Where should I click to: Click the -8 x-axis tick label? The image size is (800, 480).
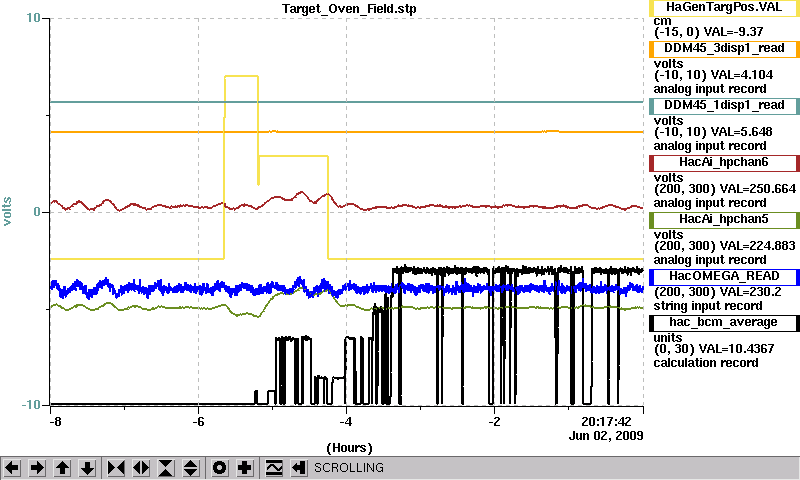click(56, 422)
